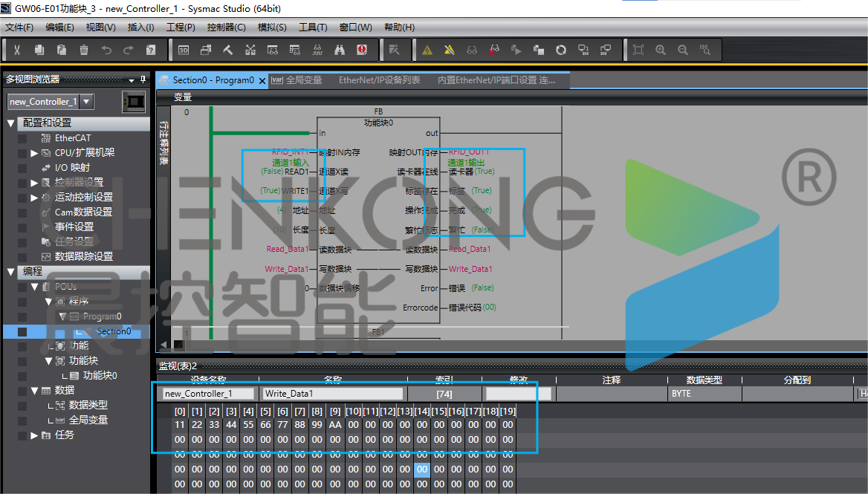Click the red exclamation error icon

pyautogui.click(x=362, y=50)
